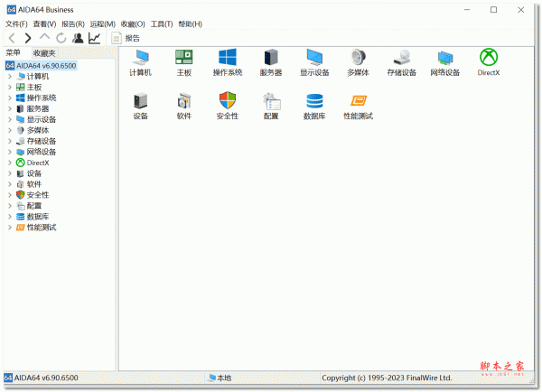Open the 报告(R) menu

coord(73,23)
